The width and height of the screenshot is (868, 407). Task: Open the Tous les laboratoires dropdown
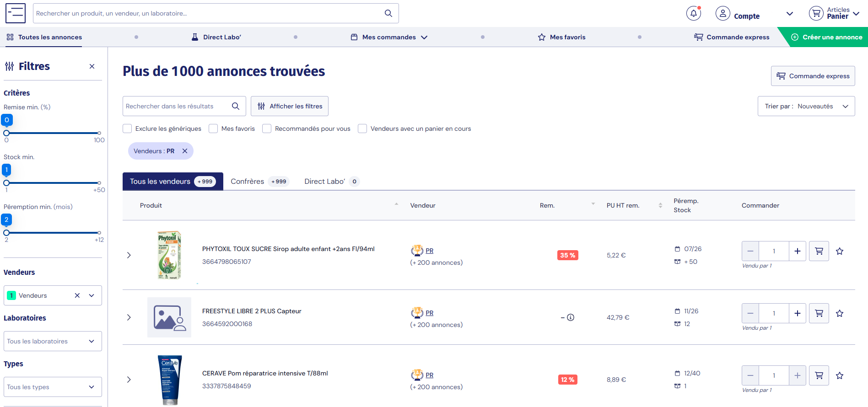53,341
